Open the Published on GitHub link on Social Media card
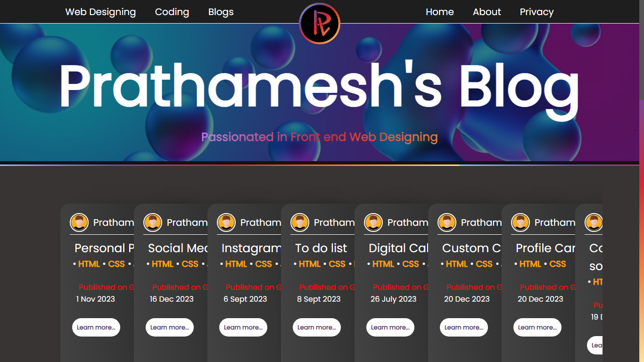Image resolution: width=644 pixels, height=362 pixels. click(181, 287)
